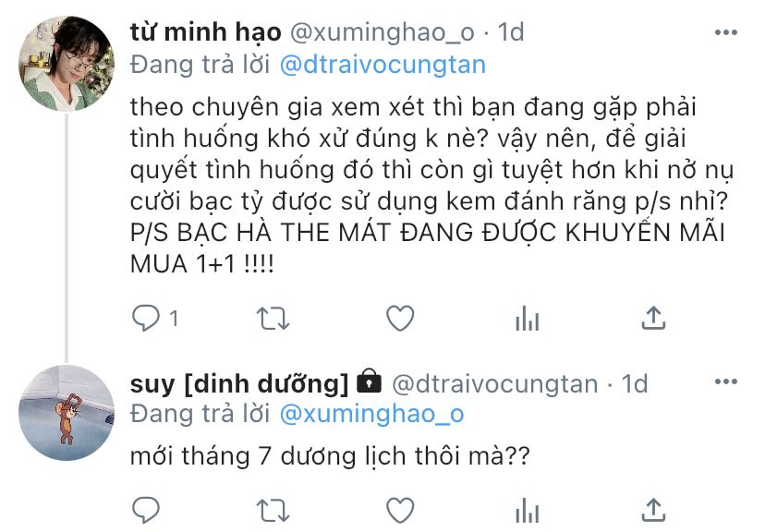Image resolution: width=765 pixels, height=532 pixels.
Task: View analytics of the first tweet
Action: [527, 319]
